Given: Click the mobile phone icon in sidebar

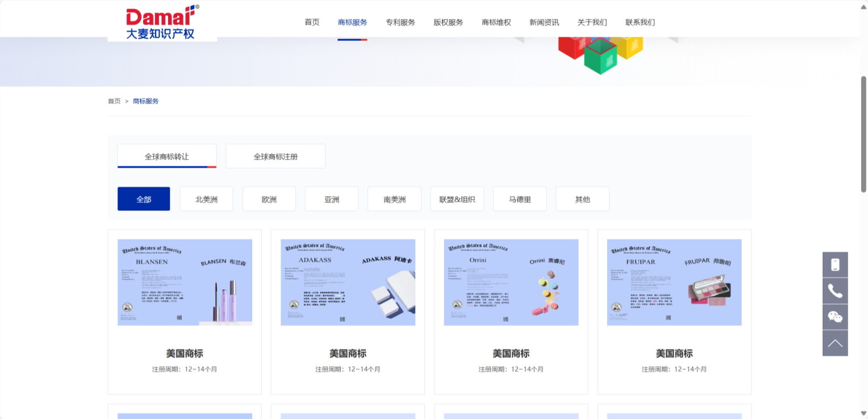Looking at the screenshot, I should [x=834, y=264].
